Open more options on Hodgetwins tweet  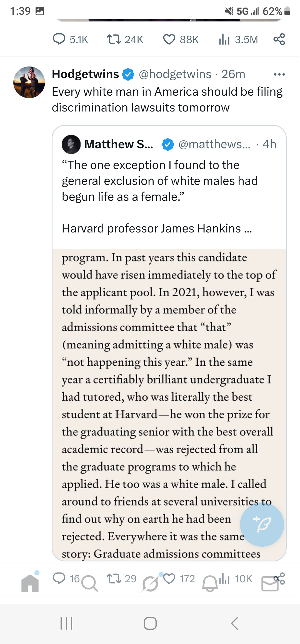(x=279, y=74)
